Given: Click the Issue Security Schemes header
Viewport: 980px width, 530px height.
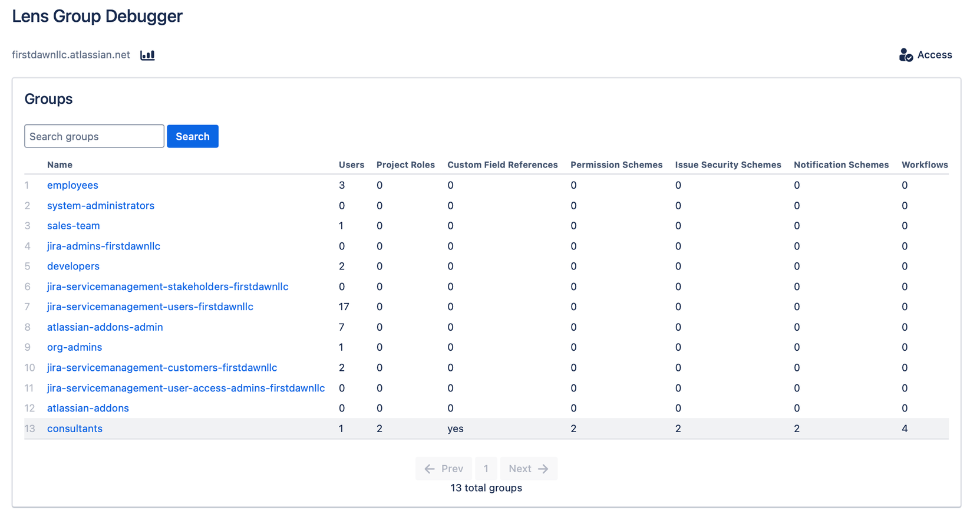Looking at the screenshot, I should pyautogui.click(x=728, y=165).
